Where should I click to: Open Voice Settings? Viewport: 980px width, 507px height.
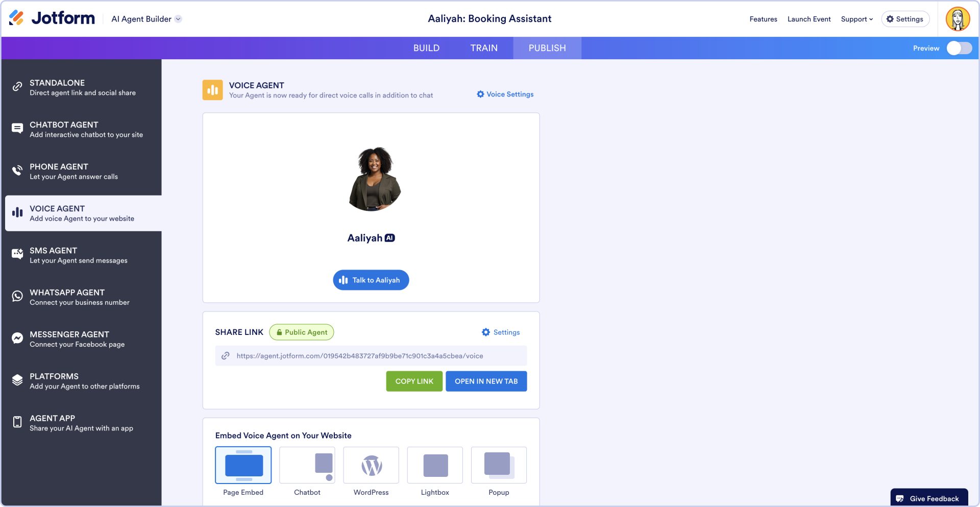(x=505, y=94)
